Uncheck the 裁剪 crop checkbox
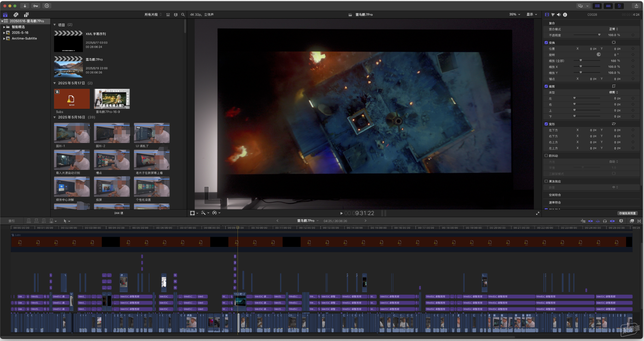This screenshot has height=341, width=644. click(546, 86)
